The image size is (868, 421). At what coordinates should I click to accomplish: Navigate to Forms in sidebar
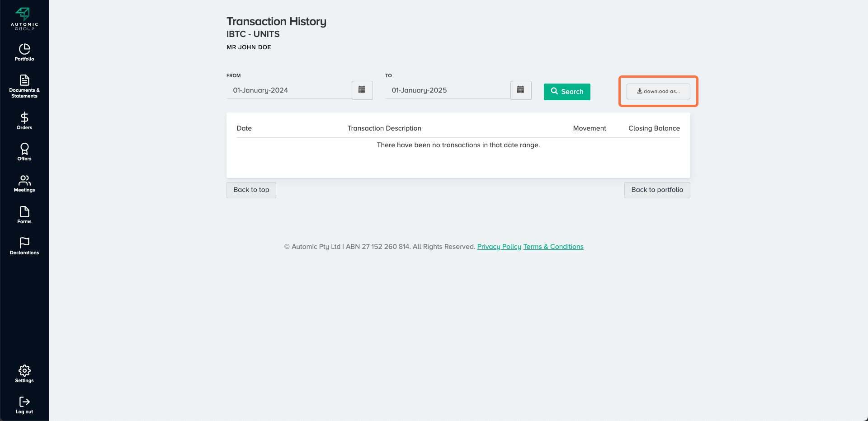pyautogui.click(x=24, y=215)
